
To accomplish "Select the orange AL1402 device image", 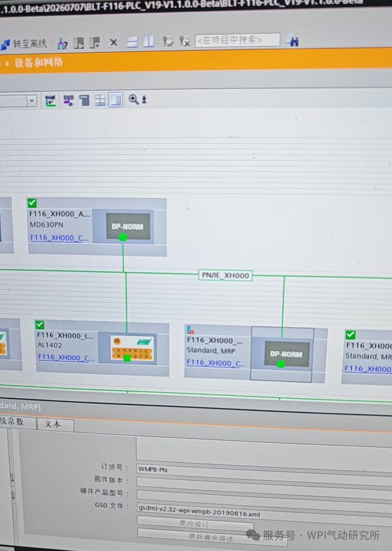I will (132, 348).
